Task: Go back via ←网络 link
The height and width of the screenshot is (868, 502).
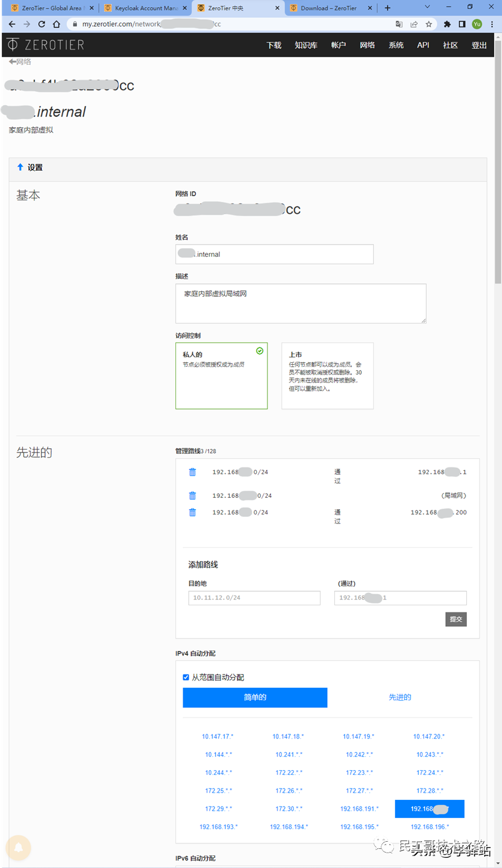Action: [x=20, y=61]
